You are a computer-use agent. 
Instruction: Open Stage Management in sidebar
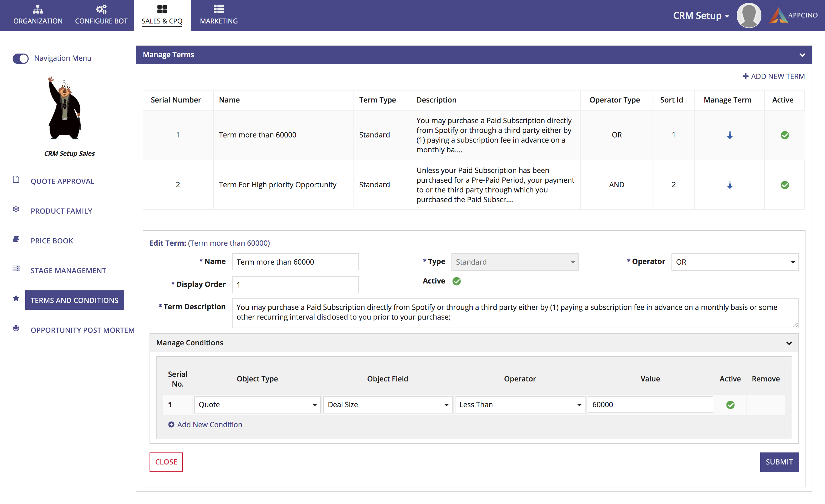pyautogui.click(x=68, y=270)
